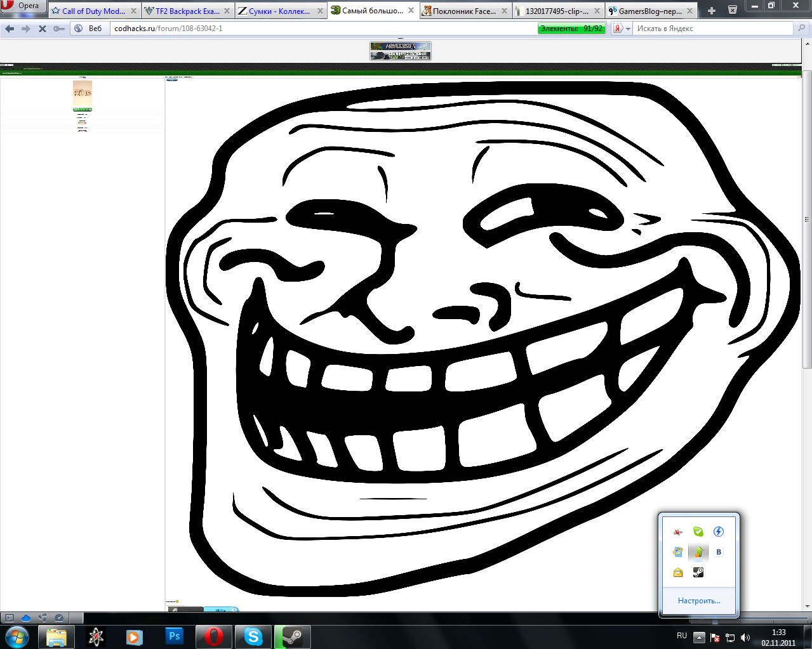The width and height of the screenshot is (812, 649).
Task: Toggle the Opera panels button in status bar
Action: tap(9, 617)
